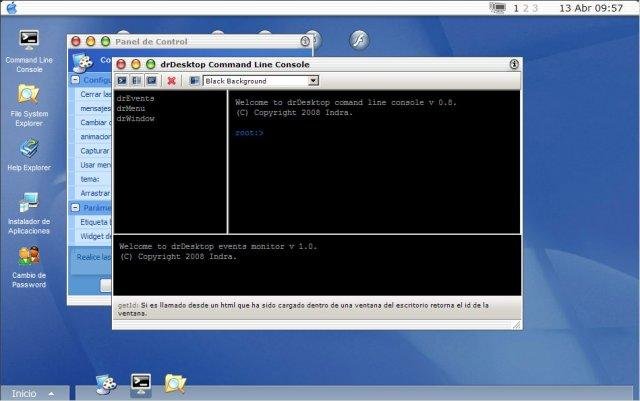Open the Command Line Console desktop icon
640x401 pixels.
click(29, 51)
